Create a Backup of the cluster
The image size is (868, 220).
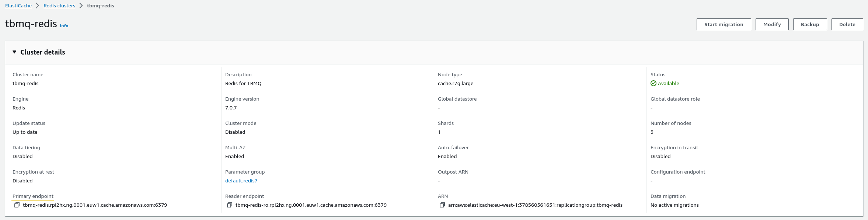pyautogui.click(x=810, y=24)
